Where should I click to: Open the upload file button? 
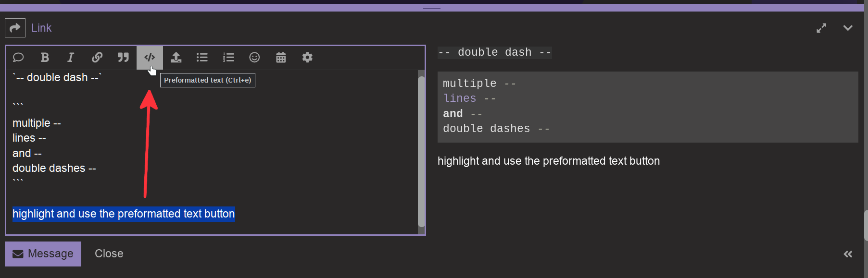pyautogui.click(x=176, y=58)
